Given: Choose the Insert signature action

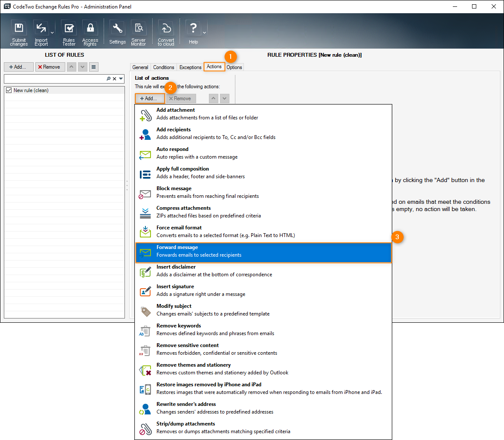Looking at the screenshot, I should [x=263, y=290].
